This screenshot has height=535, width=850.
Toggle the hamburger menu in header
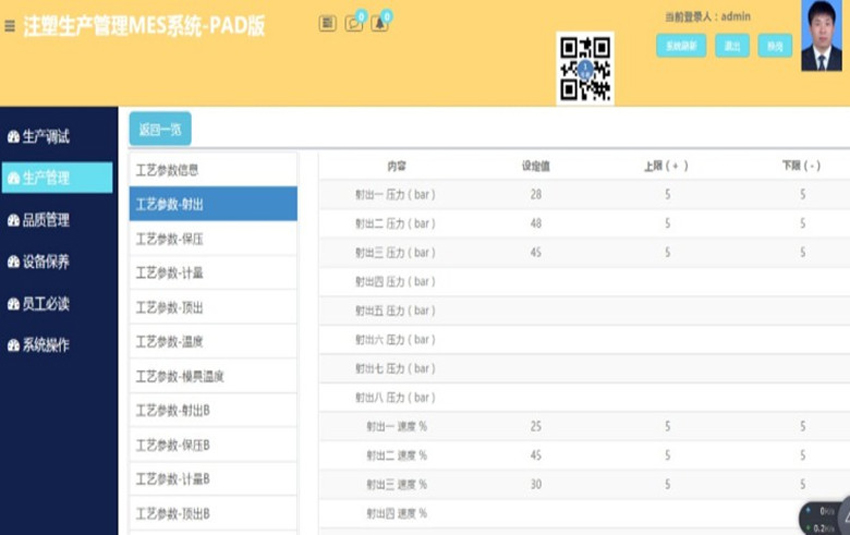(x=10, y=26)
